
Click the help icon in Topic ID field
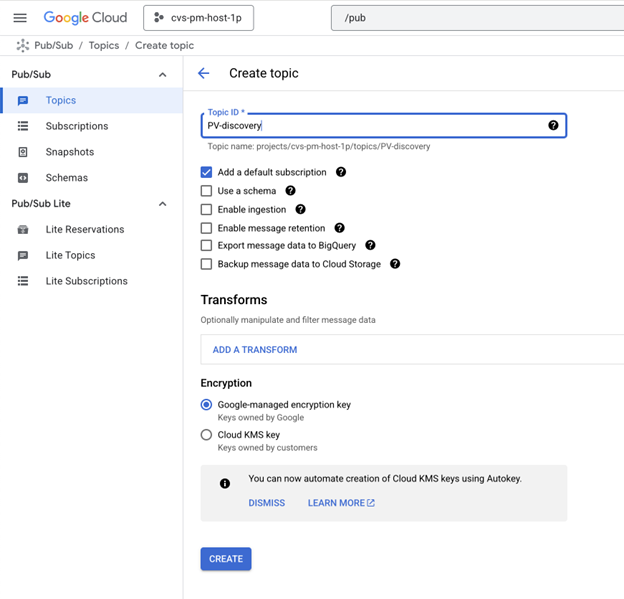pos(553,125)
